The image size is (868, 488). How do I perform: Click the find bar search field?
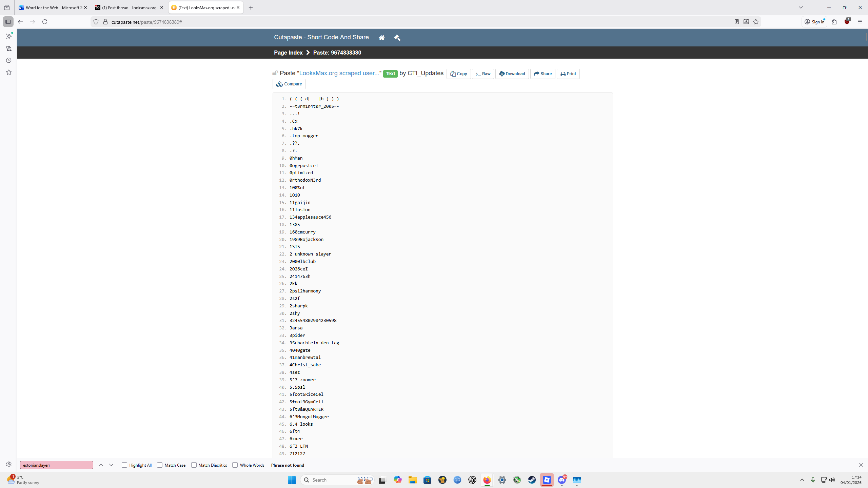click(x=56, y=465)
